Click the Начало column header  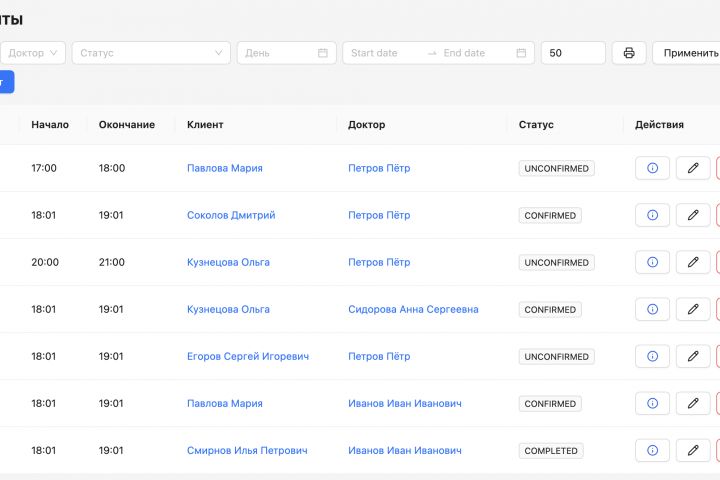[x=50, y=125]
